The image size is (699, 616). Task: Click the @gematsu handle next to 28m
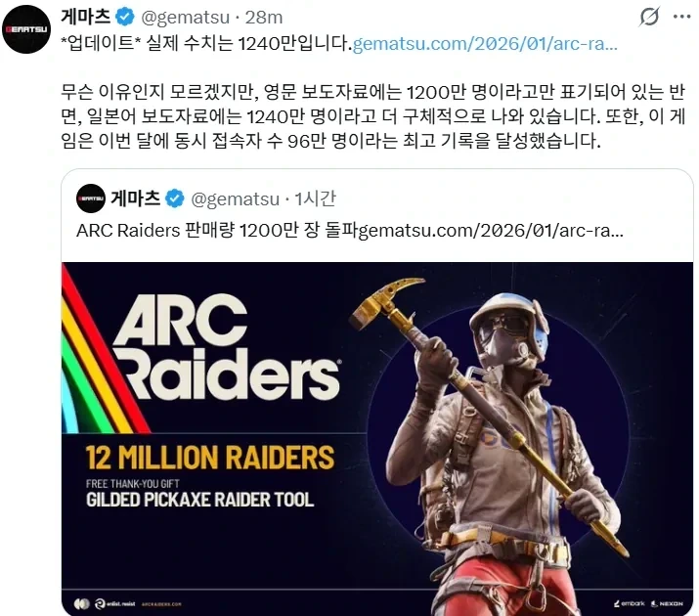(185, 18)
